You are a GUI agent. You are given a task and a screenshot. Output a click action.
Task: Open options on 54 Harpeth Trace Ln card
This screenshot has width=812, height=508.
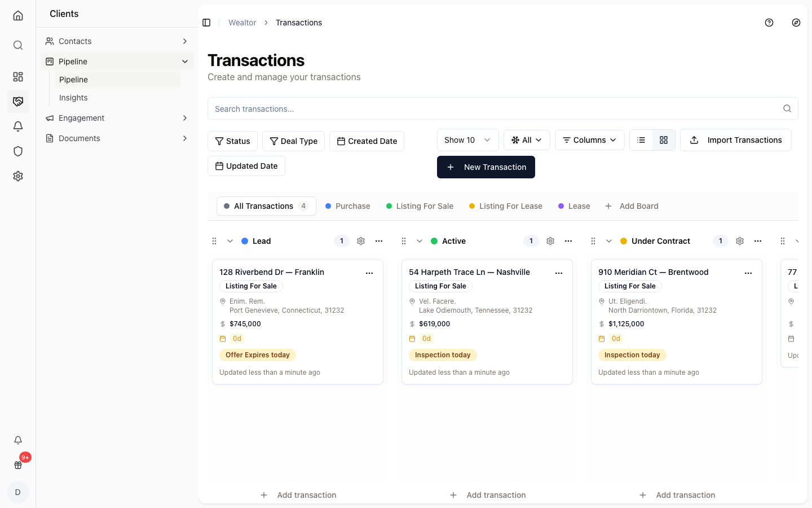click(559, 273)
